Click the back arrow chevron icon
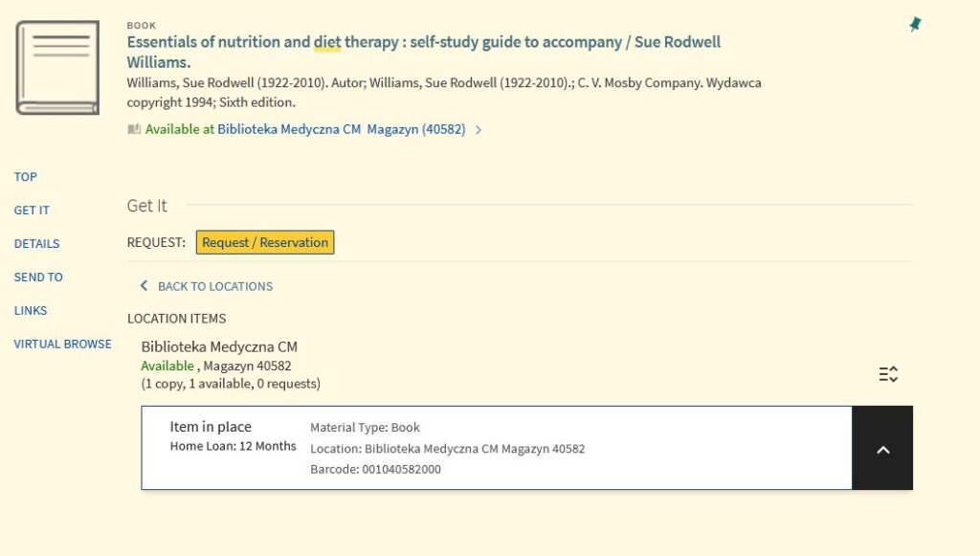 [x=144, y=285]
